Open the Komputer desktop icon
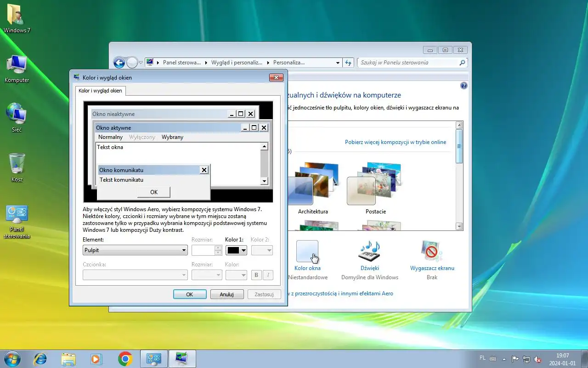 coord(17,69)
